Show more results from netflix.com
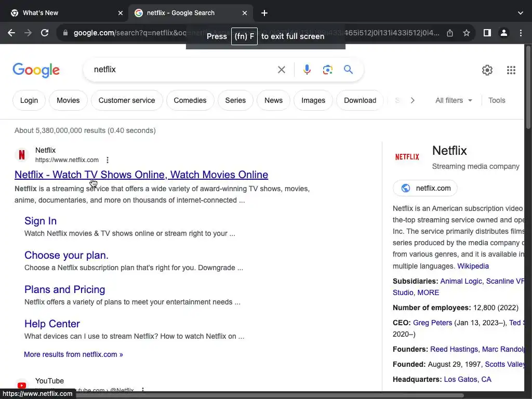The image size is (532, 399). [73, 354]
